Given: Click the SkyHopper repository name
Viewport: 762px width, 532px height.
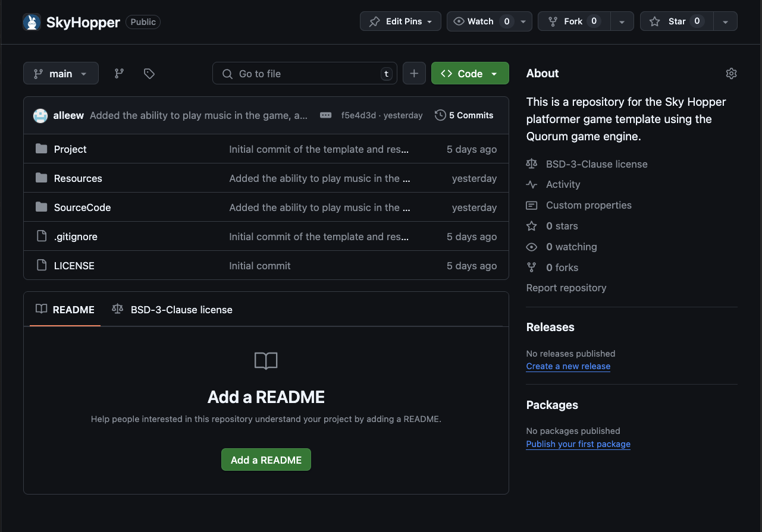Looking at the screenshot, I should (x=84, y=22).
